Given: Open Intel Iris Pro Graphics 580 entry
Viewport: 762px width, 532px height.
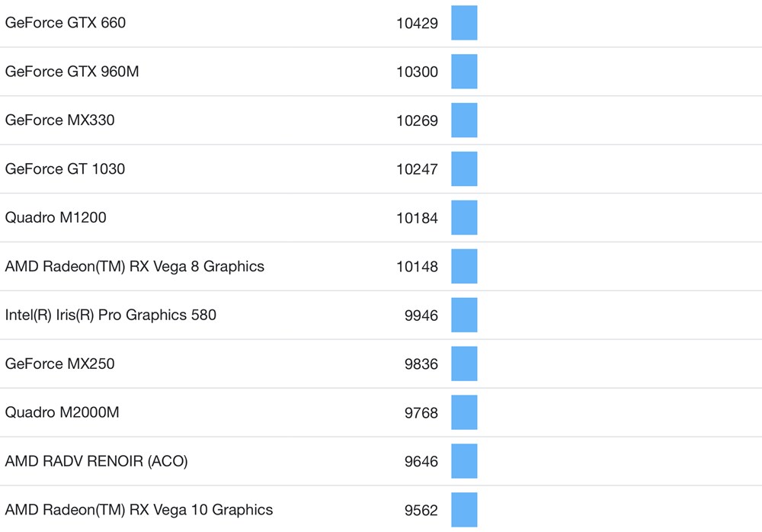Looking at the screenshot, I should [110, 315].
